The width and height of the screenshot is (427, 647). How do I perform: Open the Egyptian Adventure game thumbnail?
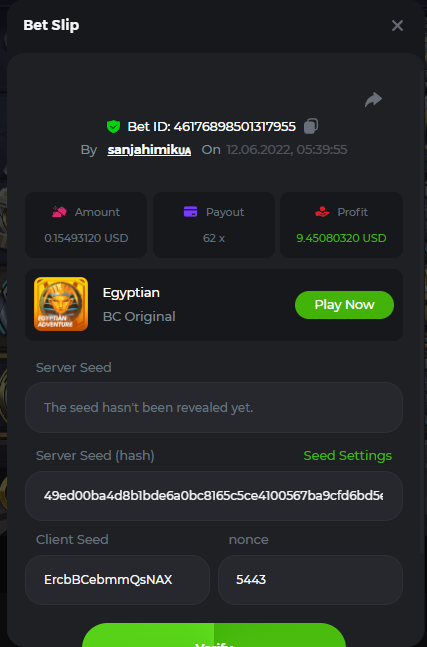[61, 304]
